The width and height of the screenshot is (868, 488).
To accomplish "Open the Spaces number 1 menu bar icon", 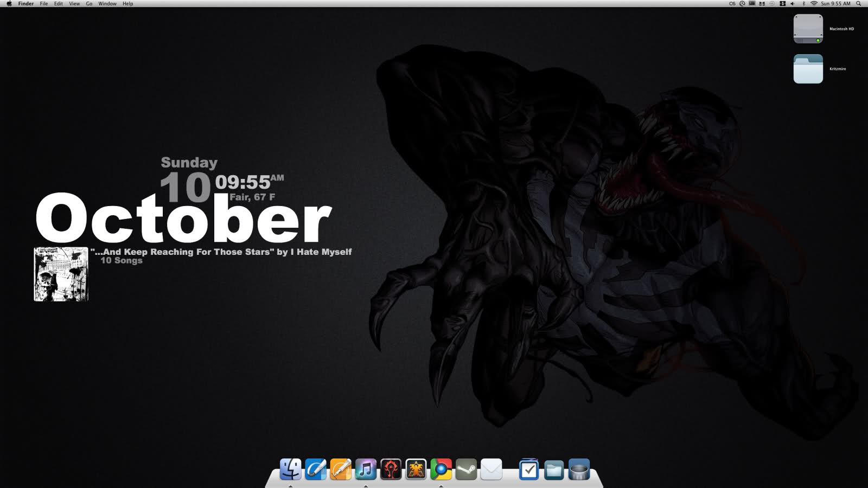I will tap(782, 4).
